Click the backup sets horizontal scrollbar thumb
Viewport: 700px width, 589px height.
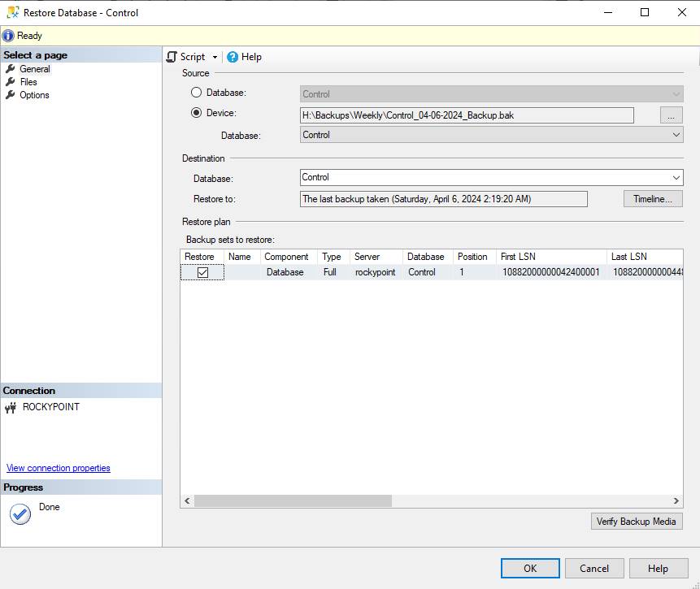(x=293, y=500)
